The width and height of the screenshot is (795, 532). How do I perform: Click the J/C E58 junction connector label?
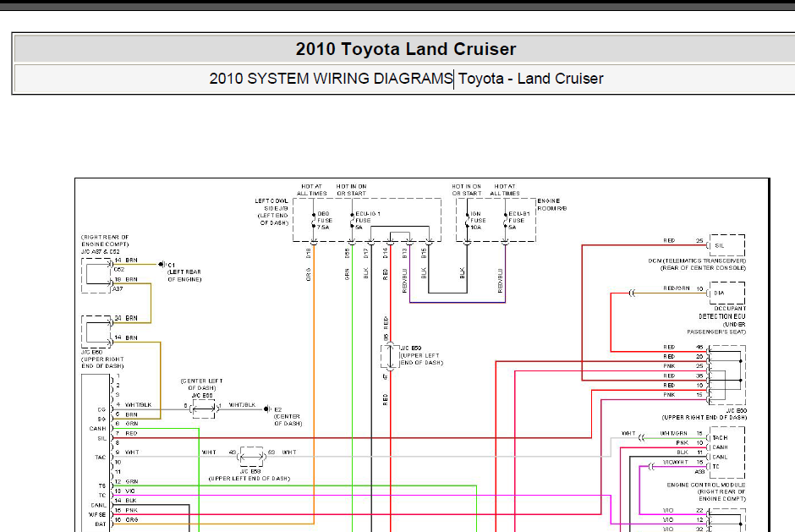coord(250,472)
